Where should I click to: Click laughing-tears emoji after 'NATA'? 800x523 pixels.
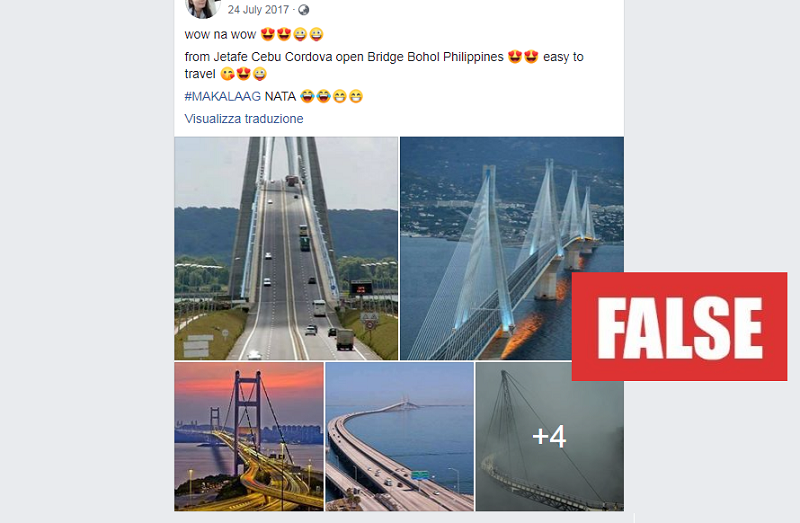pos(307,96)
